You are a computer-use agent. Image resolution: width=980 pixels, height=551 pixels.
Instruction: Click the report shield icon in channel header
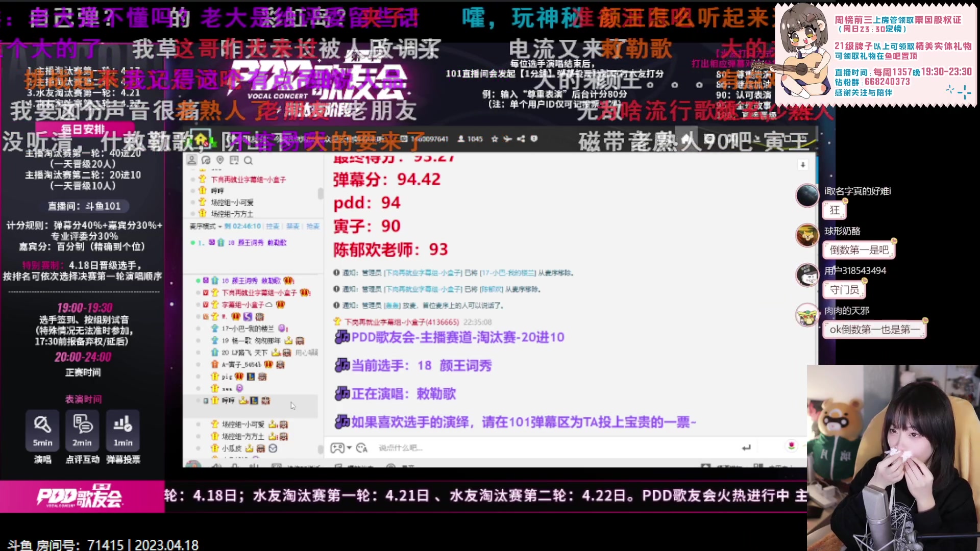pos(534,139)
